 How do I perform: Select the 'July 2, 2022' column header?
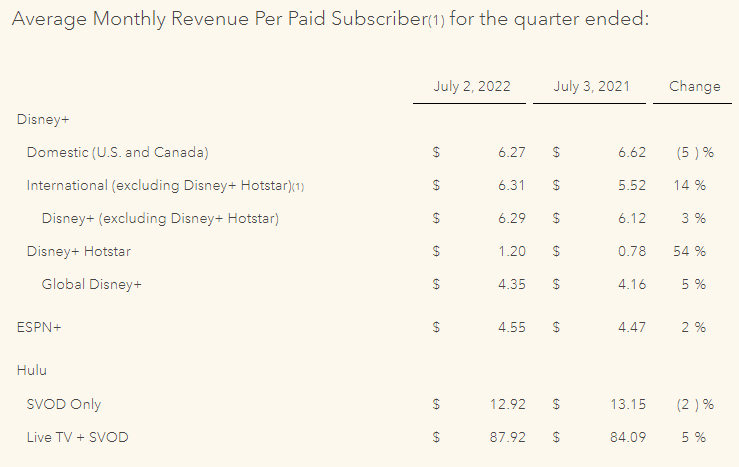point(472,86)
